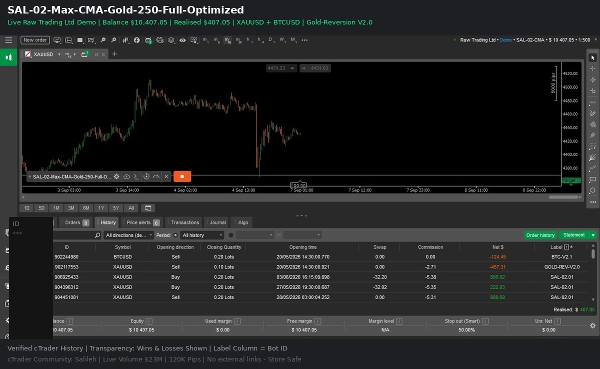Select the custom date range radio button
This screenshot has width=600, height=369.
(x=231, y=235)
